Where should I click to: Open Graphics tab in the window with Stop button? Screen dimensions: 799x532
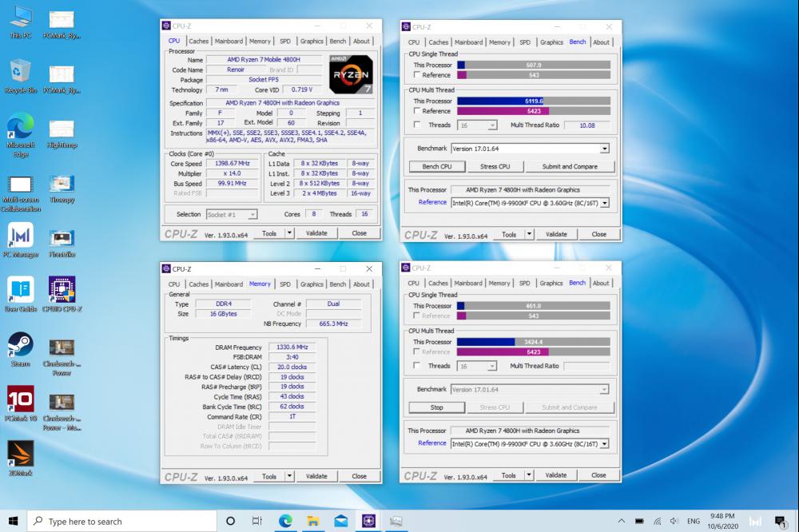tap(551, 284)
